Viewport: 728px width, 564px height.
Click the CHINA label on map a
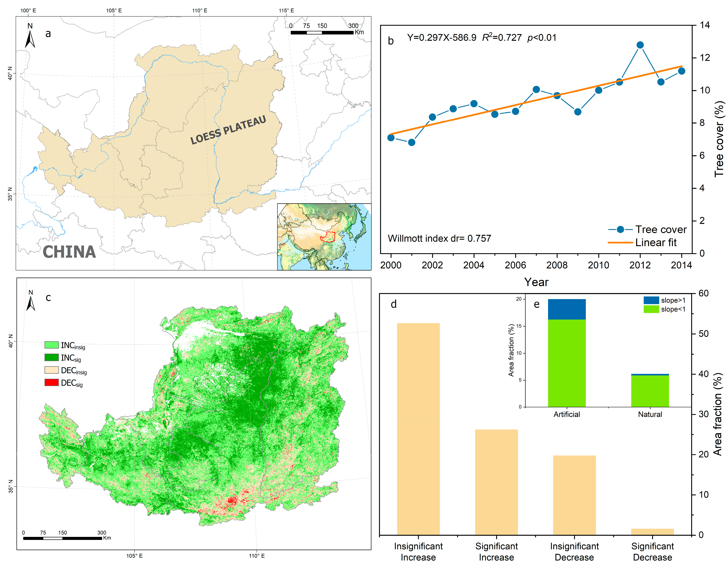click(69, 252)
